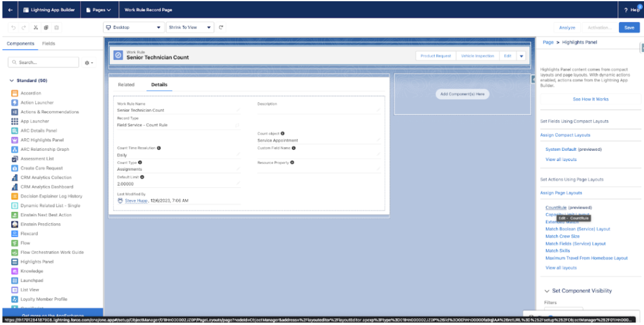Click the refresh canvas icon

221,28
